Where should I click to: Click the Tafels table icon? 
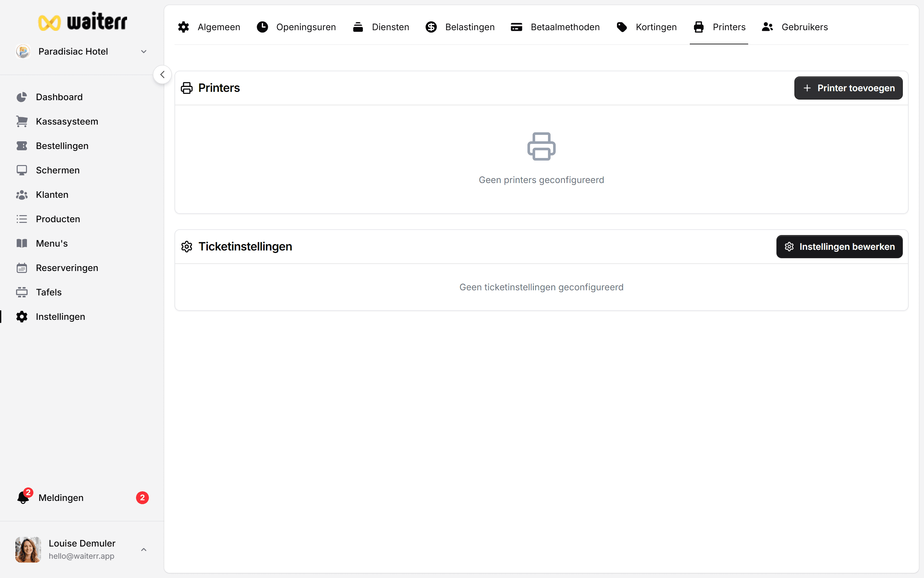point(22,293)
